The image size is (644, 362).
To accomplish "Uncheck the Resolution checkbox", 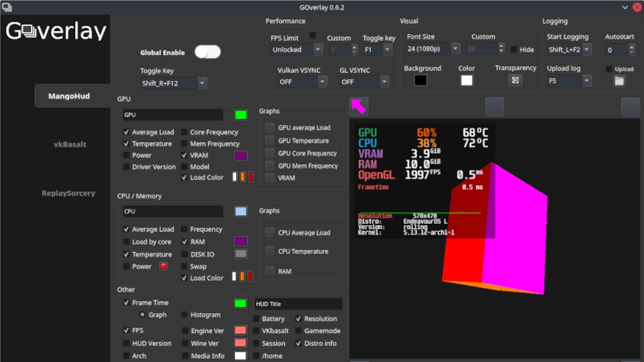I will 298,318.
